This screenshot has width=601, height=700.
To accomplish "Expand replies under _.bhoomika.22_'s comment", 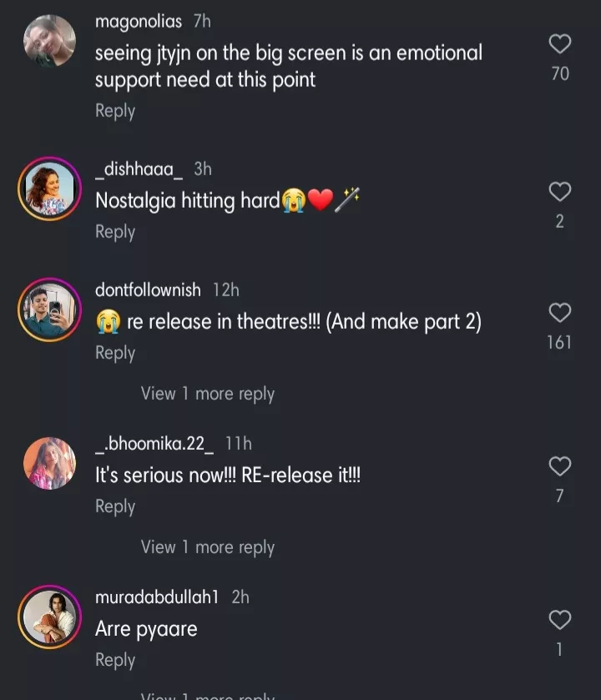I will [207, 547].
